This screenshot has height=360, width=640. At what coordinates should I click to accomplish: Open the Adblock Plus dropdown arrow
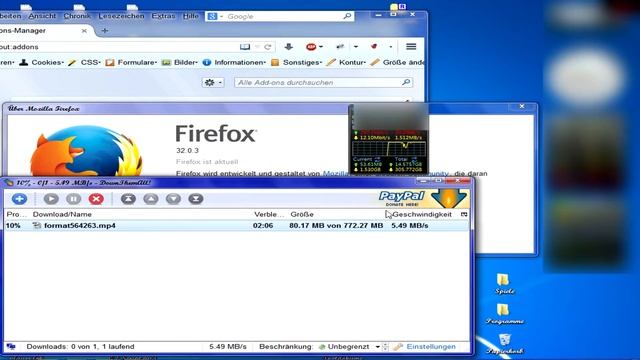(x=321, y=47)
